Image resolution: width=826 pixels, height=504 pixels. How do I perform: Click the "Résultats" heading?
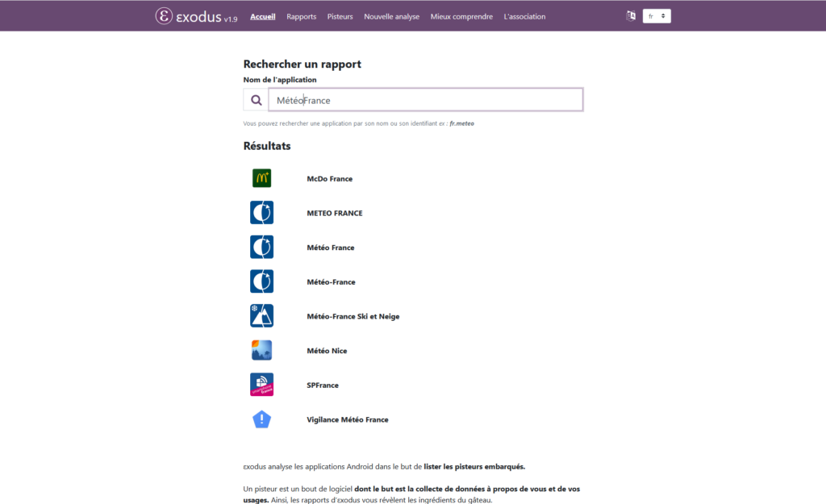tap(267, 146)
